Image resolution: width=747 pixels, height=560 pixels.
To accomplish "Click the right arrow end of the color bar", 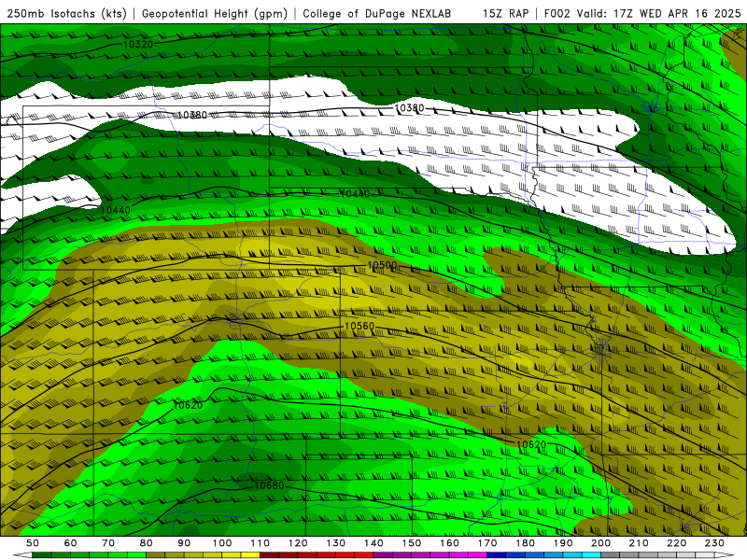I will click(725, 555).
